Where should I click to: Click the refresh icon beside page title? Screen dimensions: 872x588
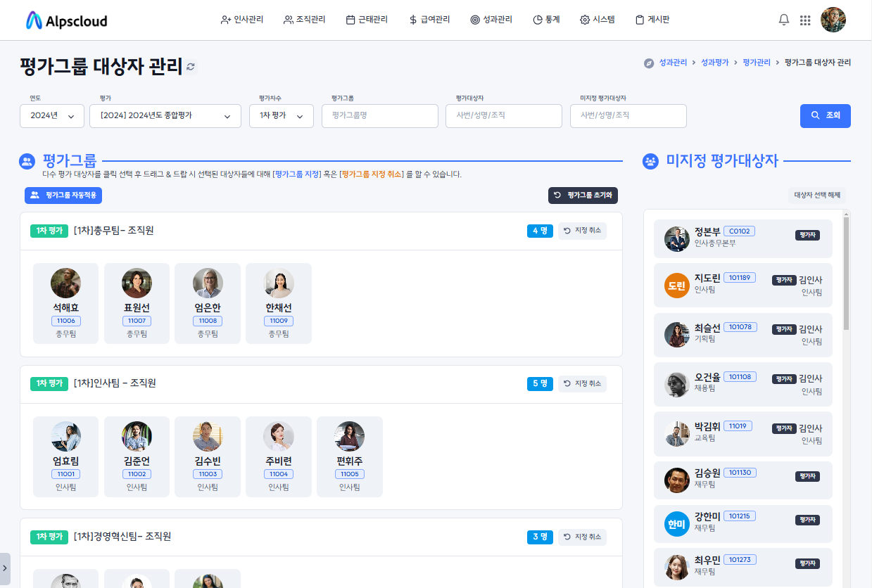click(190, 67)
